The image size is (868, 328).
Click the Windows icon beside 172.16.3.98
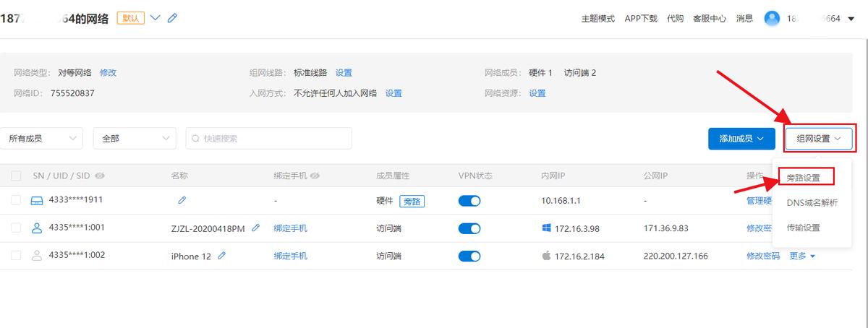pos(546,228)
